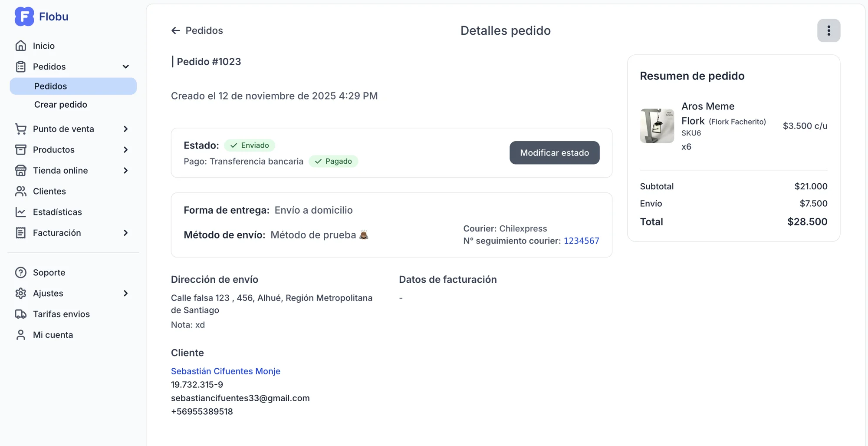Click the Tarifas envios truck icon
This screenshot has height=446, width=868.
tap(20, 314)
